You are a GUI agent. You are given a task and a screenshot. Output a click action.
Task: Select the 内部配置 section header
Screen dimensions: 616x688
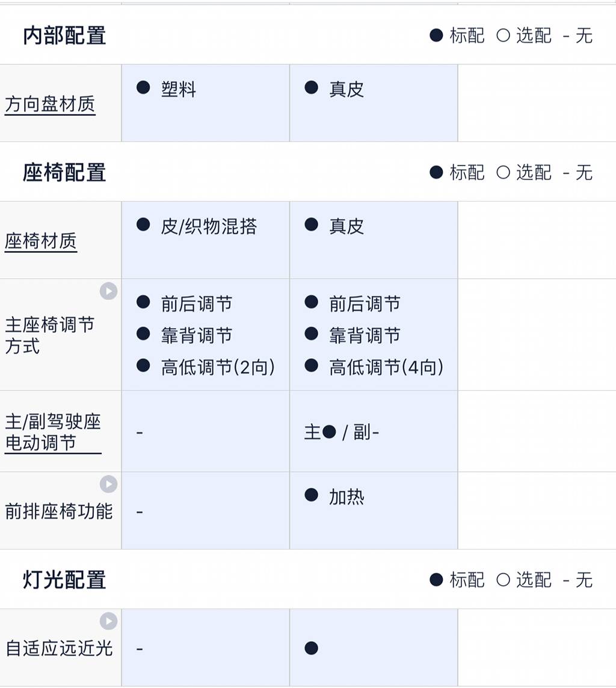click(x=64, y=36)
